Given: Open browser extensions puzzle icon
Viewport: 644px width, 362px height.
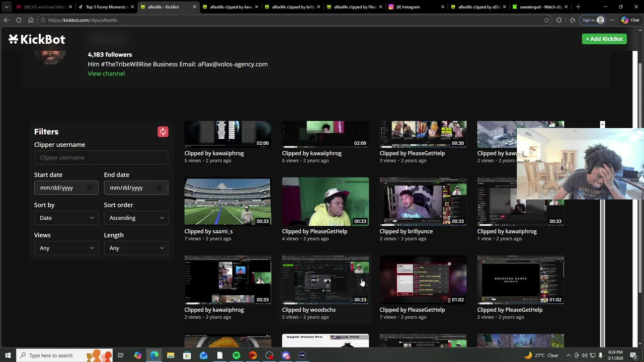Looking at the screenshot, I should click(x=559, y=20).
